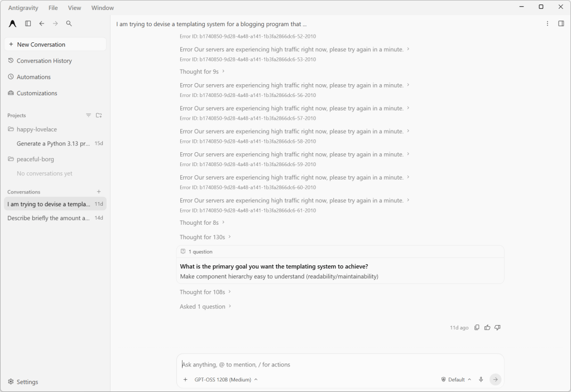Give the response a thumbs up
This screenshot has height=392, width=571.
pyautogui.click(x=487, y=328)
